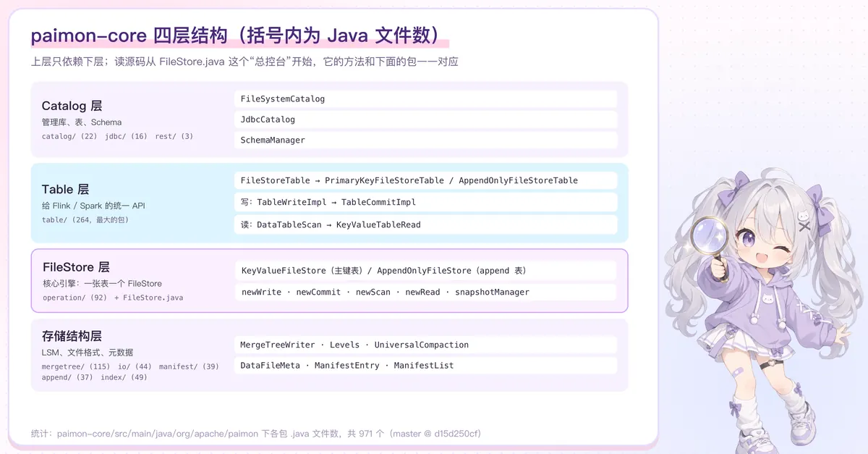Click "KeyValueTableRead" in the read row
Image resolution: width=868 pixels, height=454 pixels.
point(378,224)
